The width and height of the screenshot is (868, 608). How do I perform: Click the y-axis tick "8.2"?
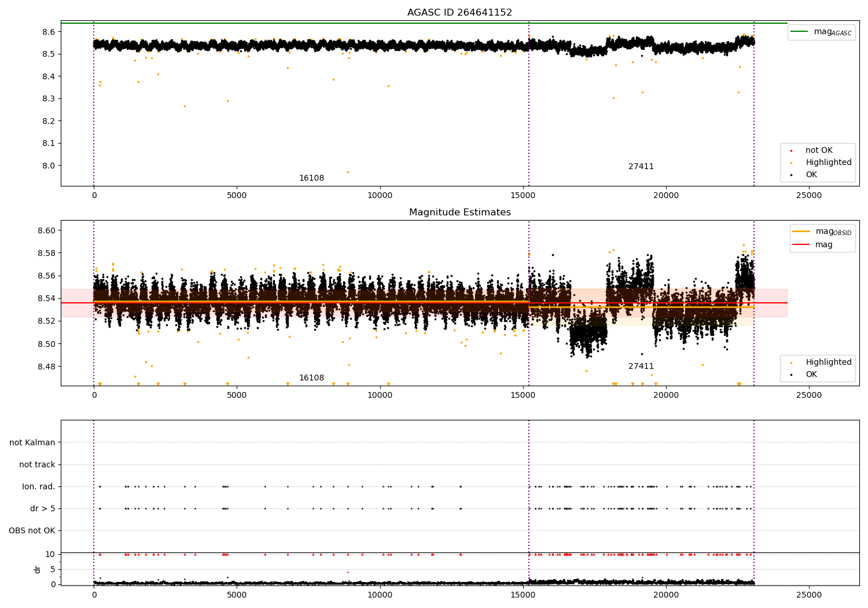(49, 121)
